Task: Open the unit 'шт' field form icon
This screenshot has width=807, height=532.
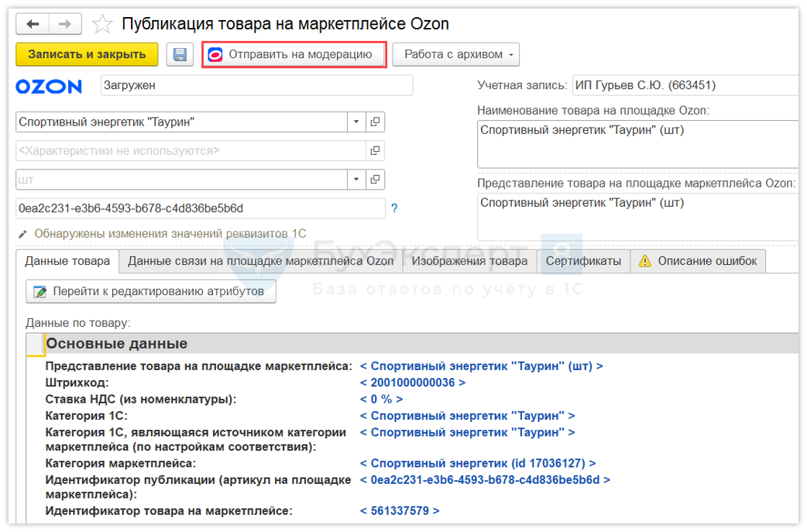Action: [x=376, y=180]
